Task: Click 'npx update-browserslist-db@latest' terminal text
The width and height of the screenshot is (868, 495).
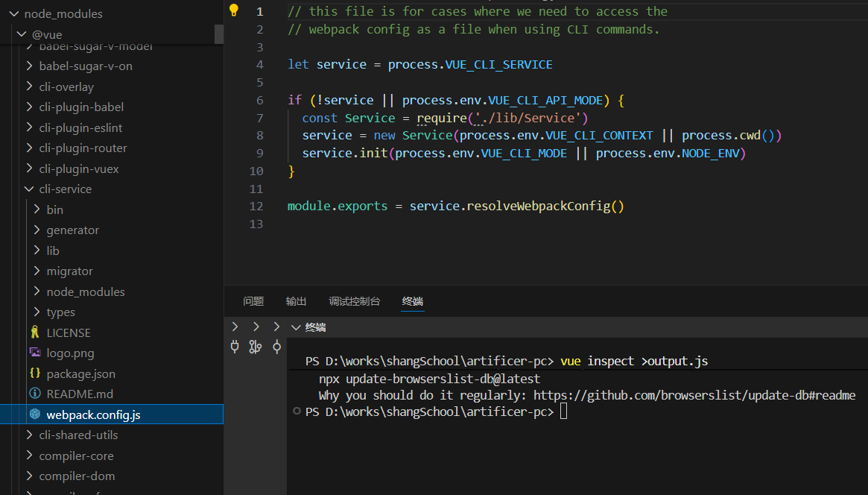Action: (430, 379)
